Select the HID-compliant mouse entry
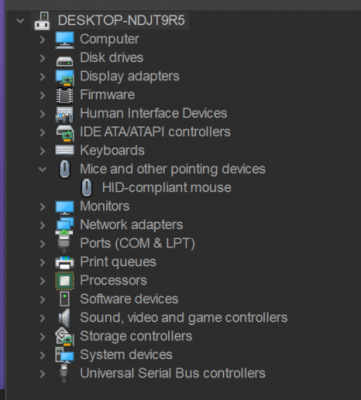This screenshot has height=400, width=361. (167, 188)
